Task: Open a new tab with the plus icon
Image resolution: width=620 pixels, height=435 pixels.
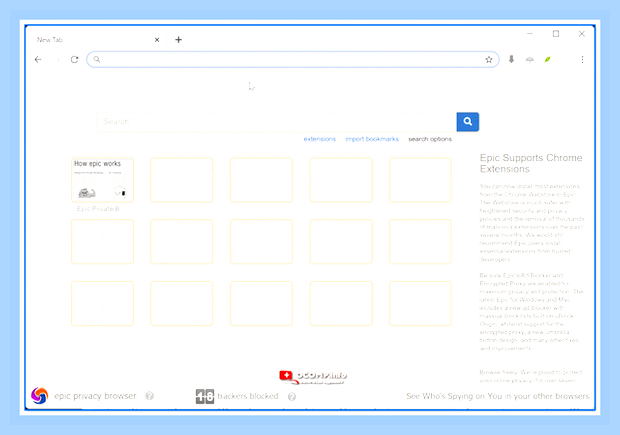Action: tap(178, 40)
